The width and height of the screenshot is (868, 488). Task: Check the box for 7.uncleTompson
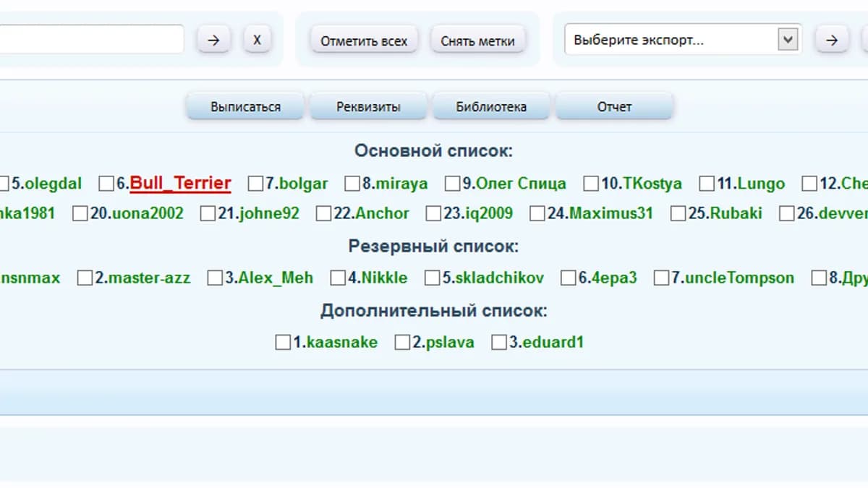tap(662, 278)
